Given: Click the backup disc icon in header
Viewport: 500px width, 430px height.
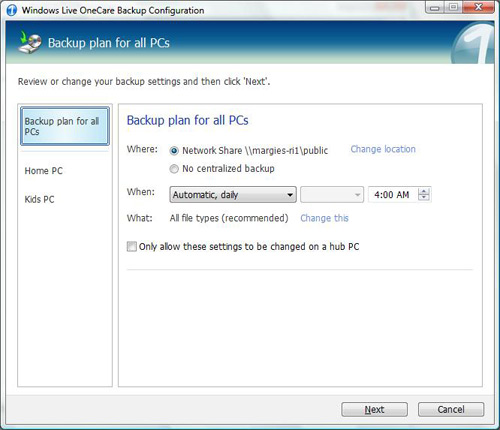Looking at the screenshot, I should click(30, 42).
